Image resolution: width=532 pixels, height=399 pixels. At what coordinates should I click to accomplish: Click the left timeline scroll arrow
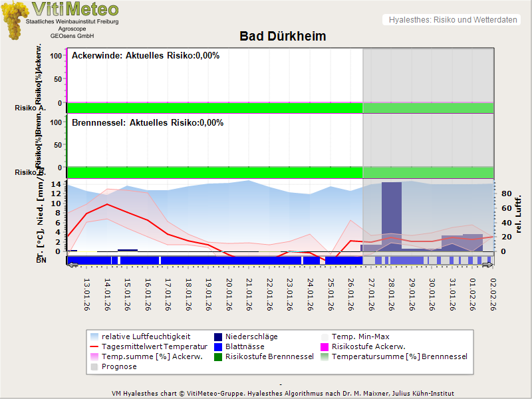tap(72, 265)
